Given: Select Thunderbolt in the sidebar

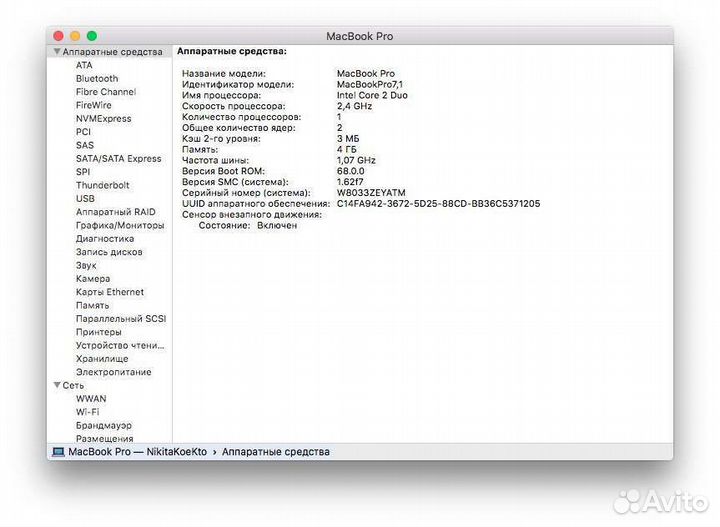Looking at the screenshot, I should coord(102,185).
